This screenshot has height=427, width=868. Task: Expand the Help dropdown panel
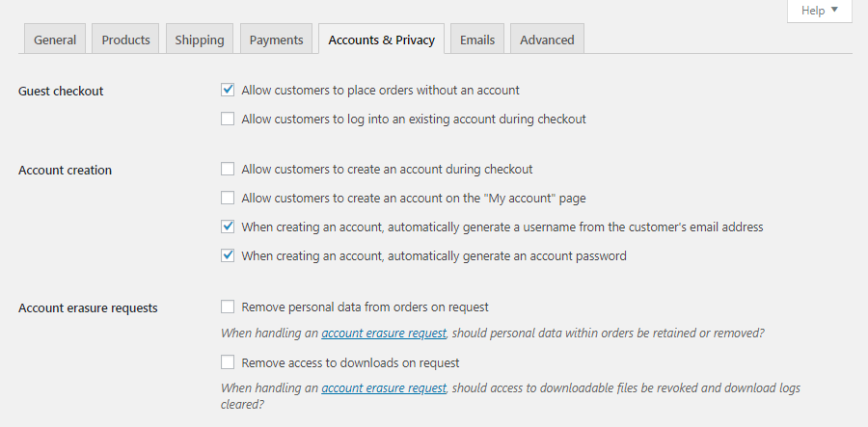point(820,11)
